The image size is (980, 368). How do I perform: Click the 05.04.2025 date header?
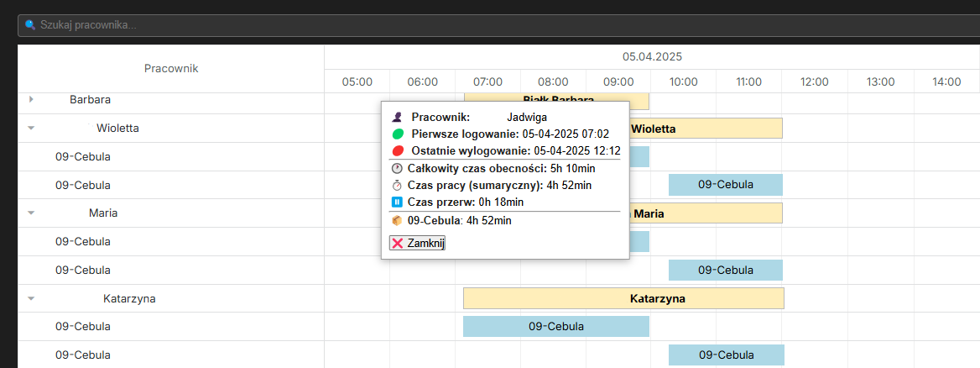tap(652, 57)
